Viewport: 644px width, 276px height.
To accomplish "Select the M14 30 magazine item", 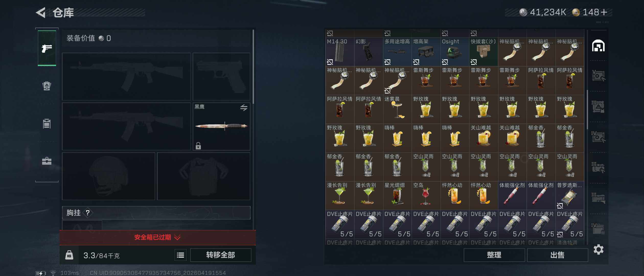I will [x=340, y=51].
